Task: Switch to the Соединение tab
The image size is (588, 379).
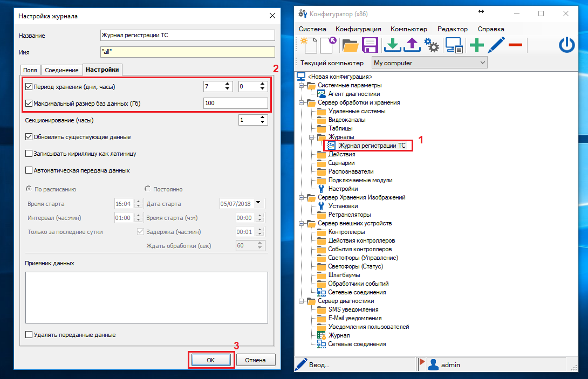Action: click(61, 70)
